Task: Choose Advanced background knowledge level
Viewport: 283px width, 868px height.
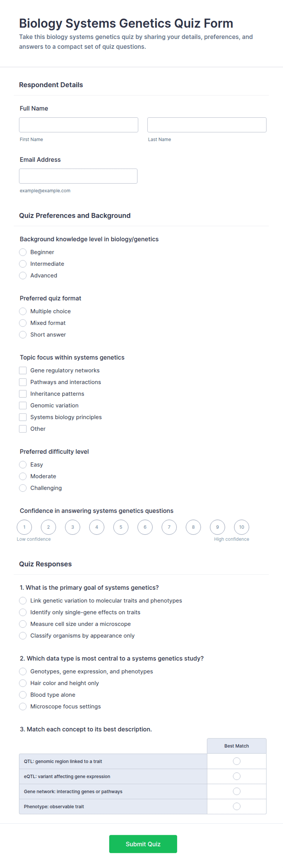Action: click(x=23, y=275)
